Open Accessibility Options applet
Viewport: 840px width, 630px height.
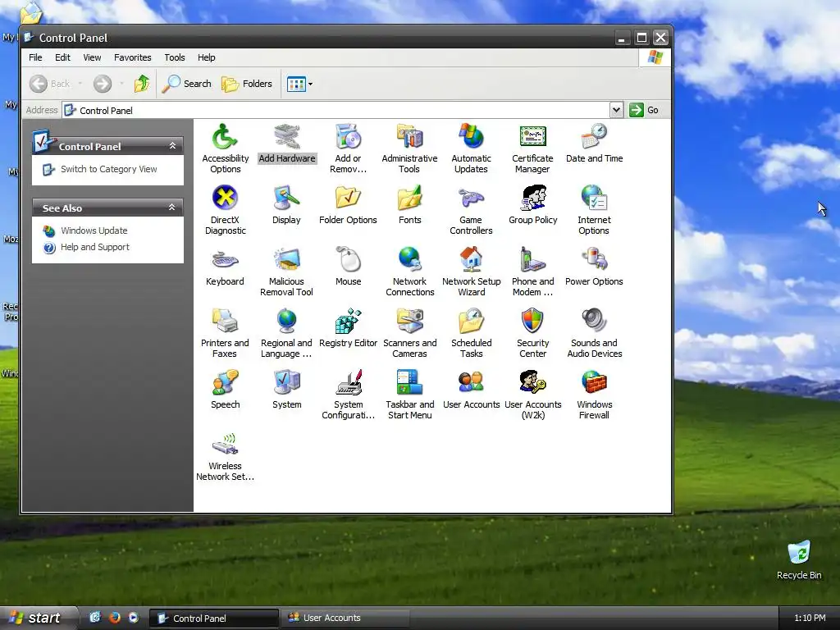225,148
